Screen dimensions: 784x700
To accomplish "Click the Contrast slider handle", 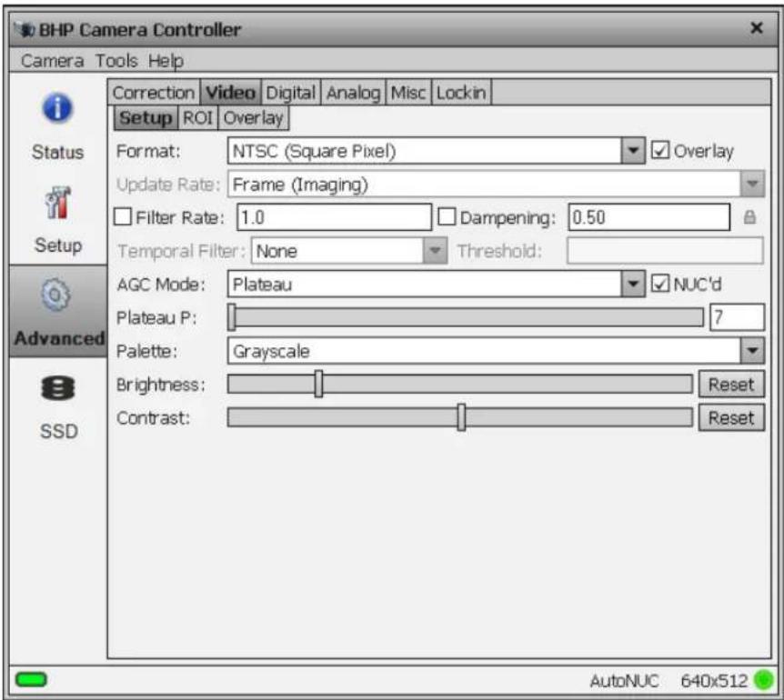I will point(461,417).
